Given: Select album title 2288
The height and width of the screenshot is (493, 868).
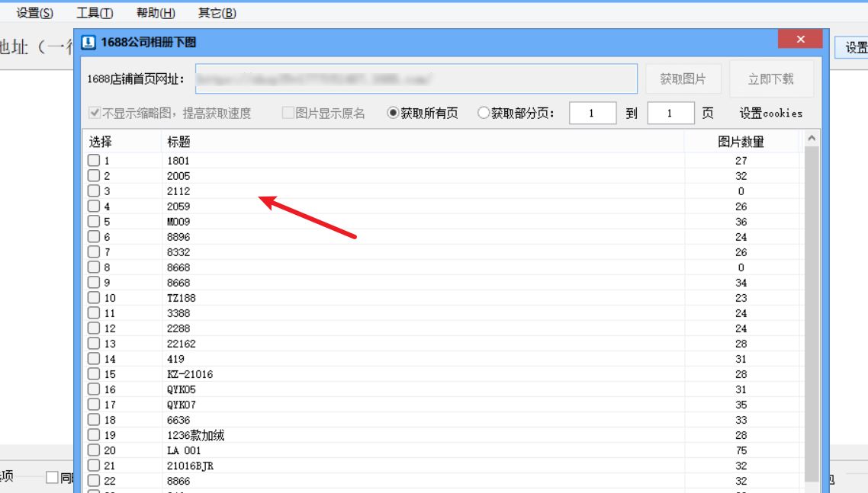Looking at the screenshot, I should [x=178, y=328].
